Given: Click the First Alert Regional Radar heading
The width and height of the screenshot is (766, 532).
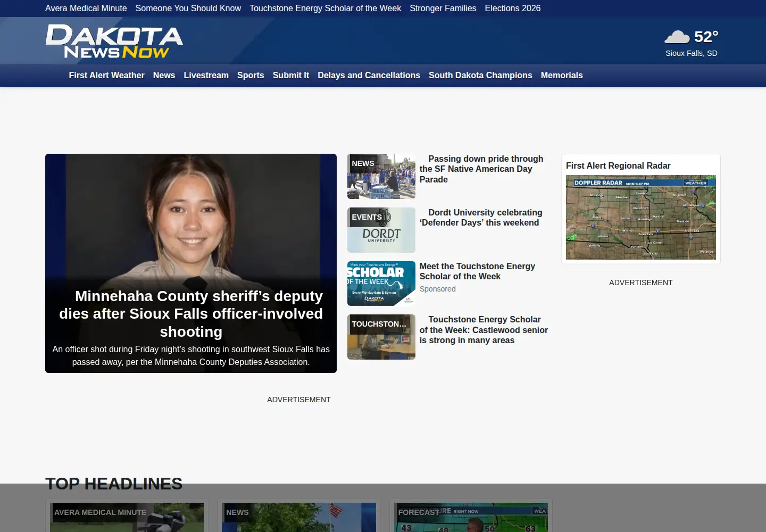Looking at the screenshot, I should [x=618, y=166].
